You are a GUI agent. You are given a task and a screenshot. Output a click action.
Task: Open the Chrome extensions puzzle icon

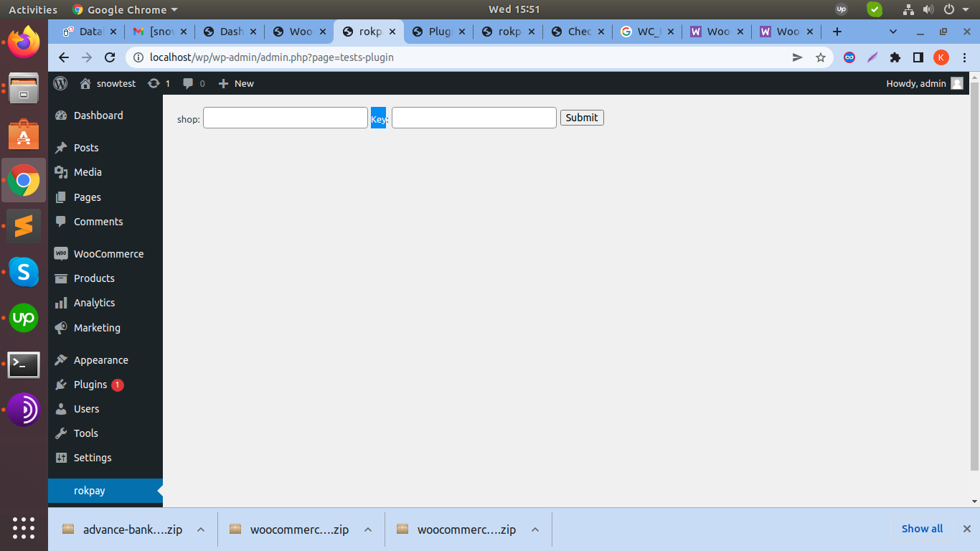pos(895,57)
